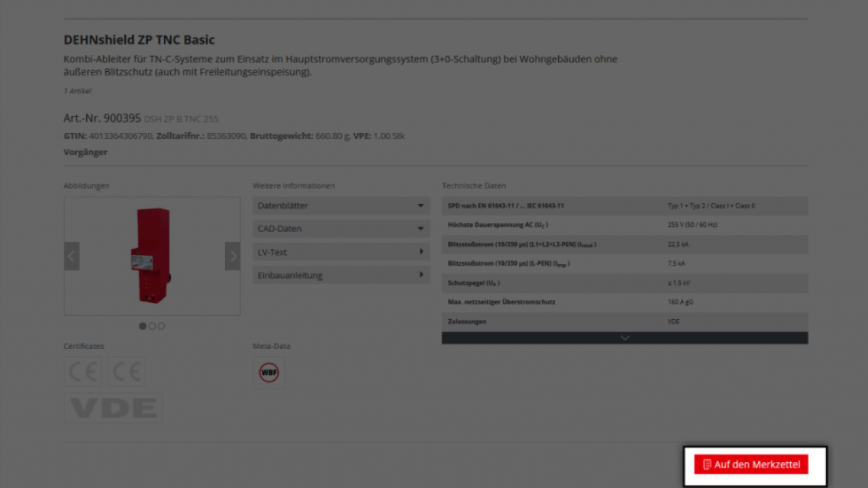This screenshot has height=488, width=868.
Task: Select the first carousel dot indicator
Action: (142, 326)
